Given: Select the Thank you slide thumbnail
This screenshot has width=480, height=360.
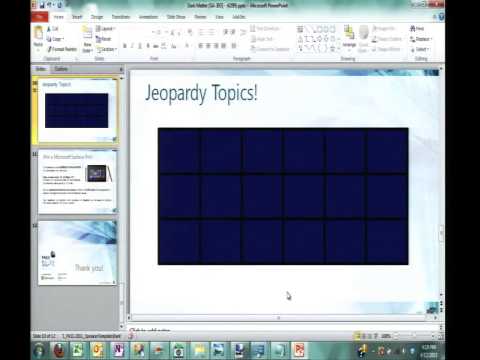Looking at the screenshot, I should point(77,253).
